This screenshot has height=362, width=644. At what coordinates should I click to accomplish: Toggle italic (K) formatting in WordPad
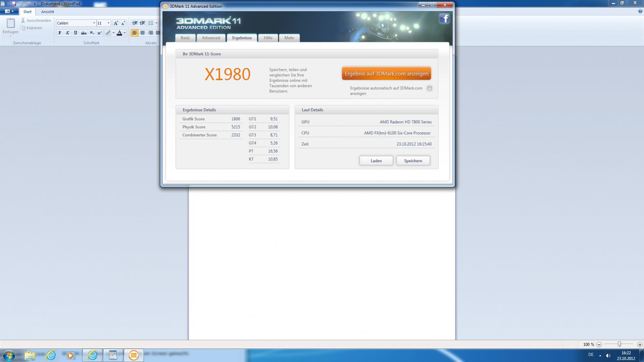(x=67, y=33)
